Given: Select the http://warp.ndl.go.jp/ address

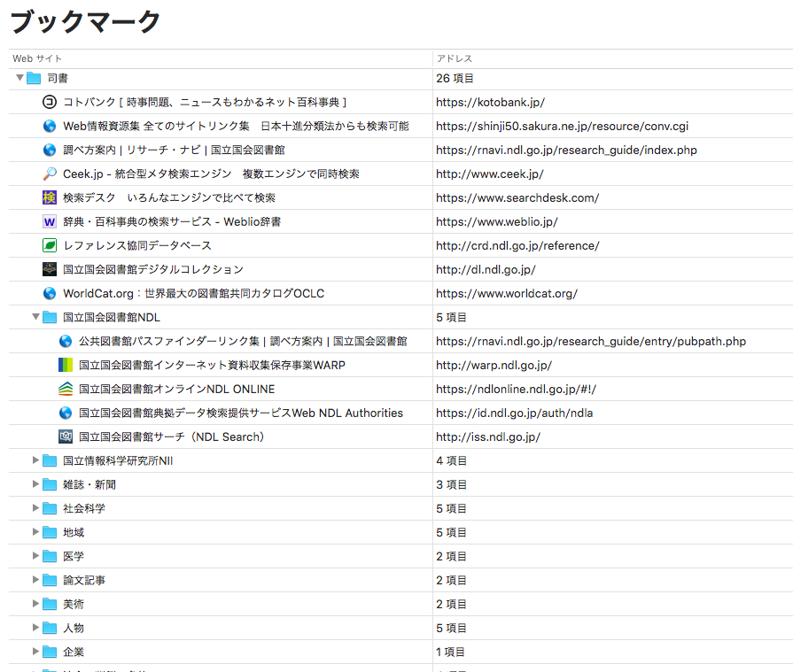Looking at the screenshot, I should point(494,365).
